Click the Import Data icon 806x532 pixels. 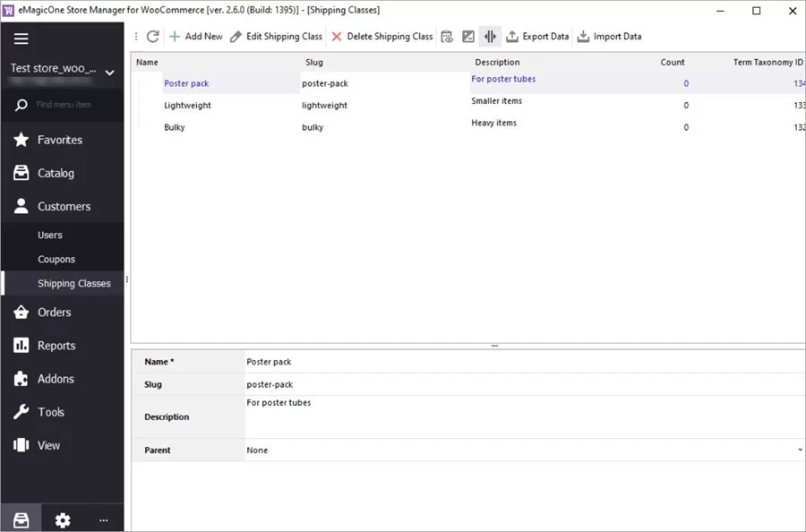(x=584, y=37)
